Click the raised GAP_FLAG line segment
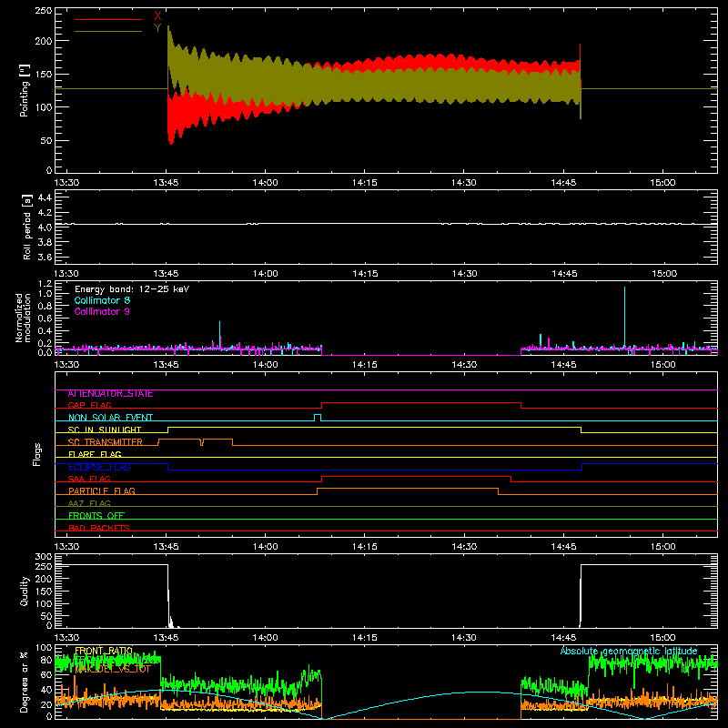The image size is (728, 728). (421, 403)
